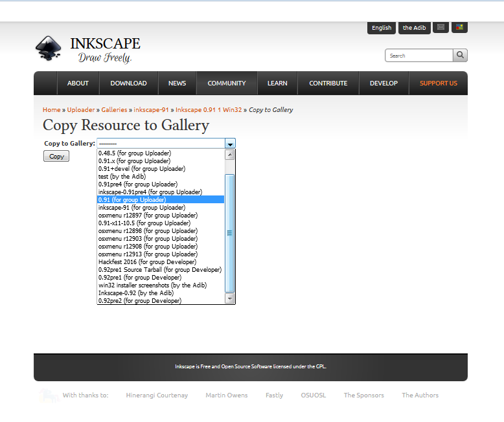Select osxmenu r12898 option
The height and width of the screenshot is (422, 504).
click(161, 231)
